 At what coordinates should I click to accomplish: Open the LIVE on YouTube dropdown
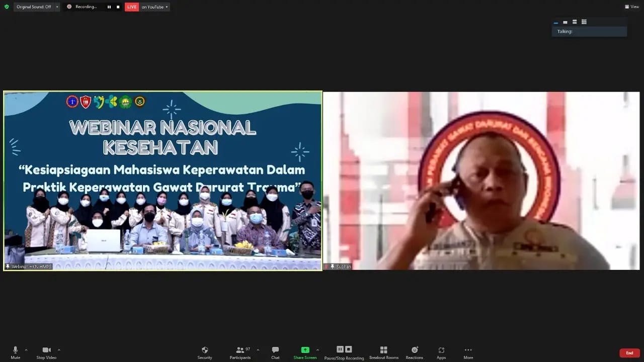pos(154,7)
